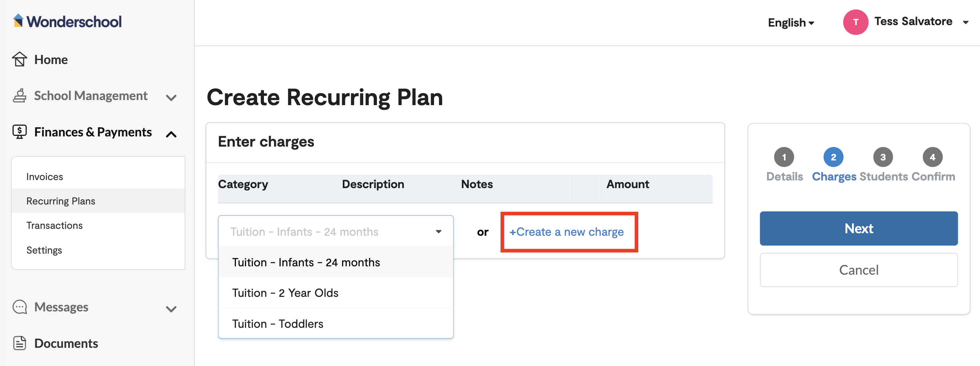
Task: Click the Finances & Payments dollar icon
Action: coord(19,132)
